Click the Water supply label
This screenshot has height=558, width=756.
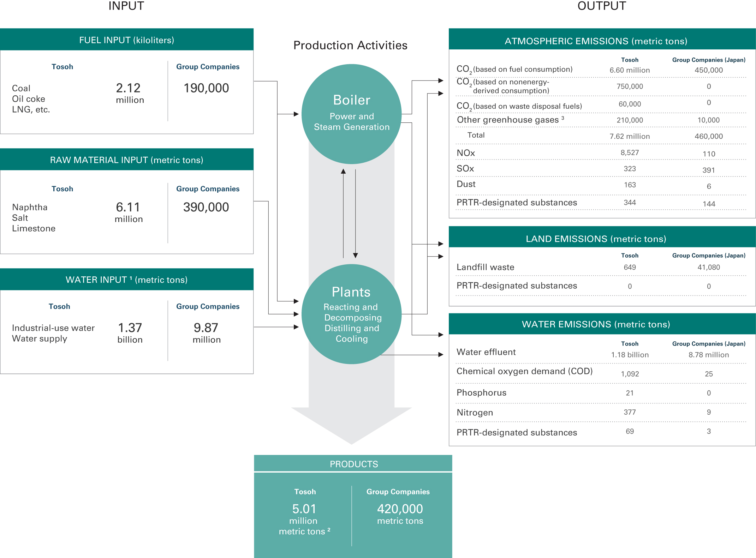[40, 338]
